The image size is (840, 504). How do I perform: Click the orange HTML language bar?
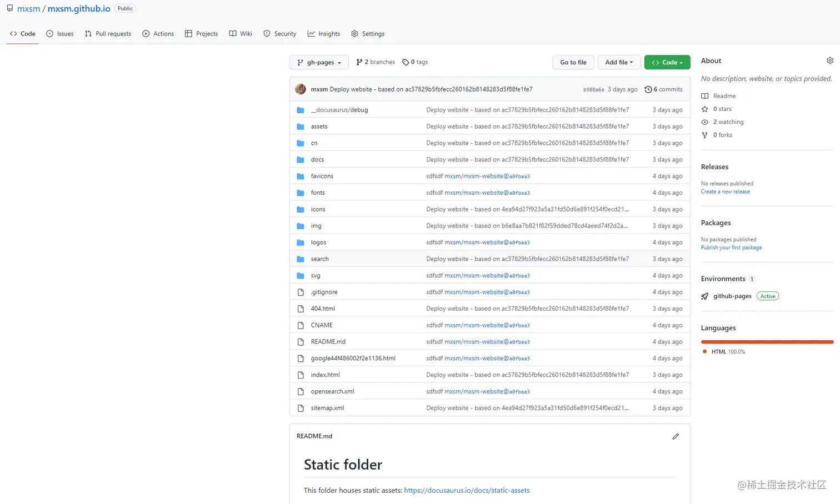tap(767, 342)
